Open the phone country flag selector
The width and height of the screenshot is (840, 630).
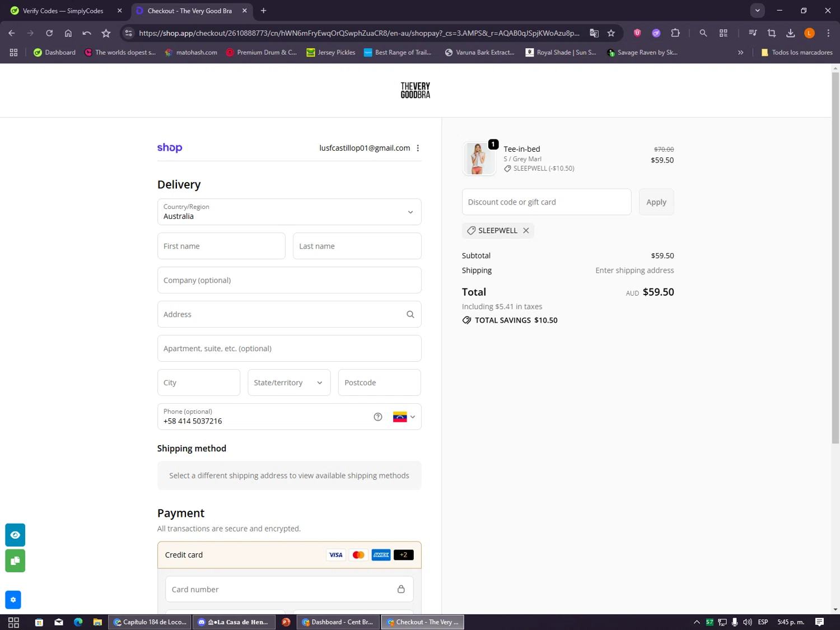pos(404,417)
